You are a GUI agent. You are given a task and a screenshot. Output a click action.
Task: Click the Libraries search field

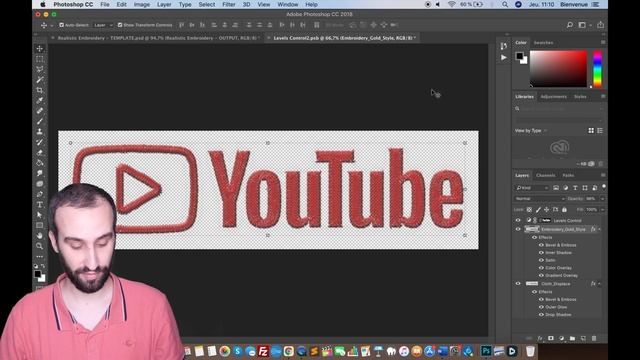[x=559, y=109]
